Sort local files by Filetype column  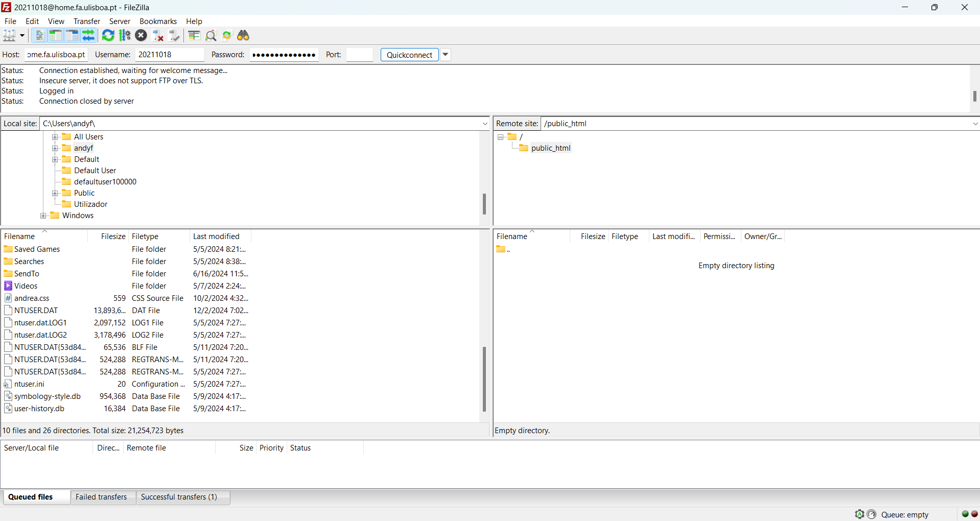tap(159, 236)
